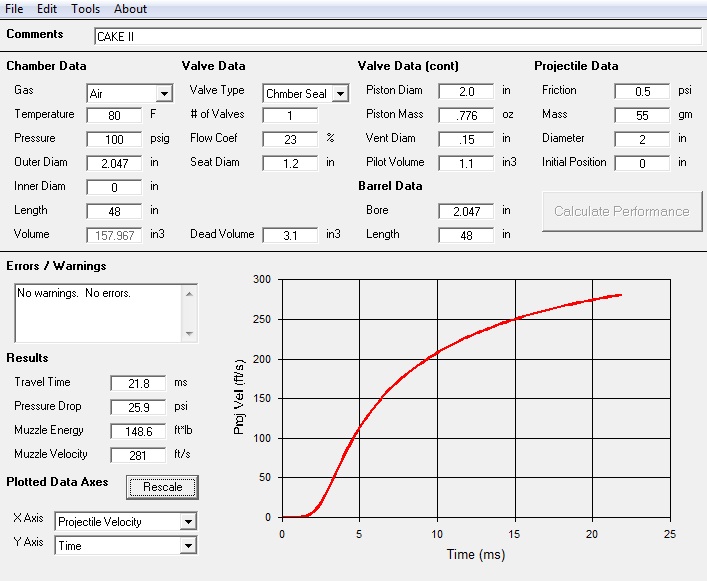Click the Comments text field

[x=397, y=37]
